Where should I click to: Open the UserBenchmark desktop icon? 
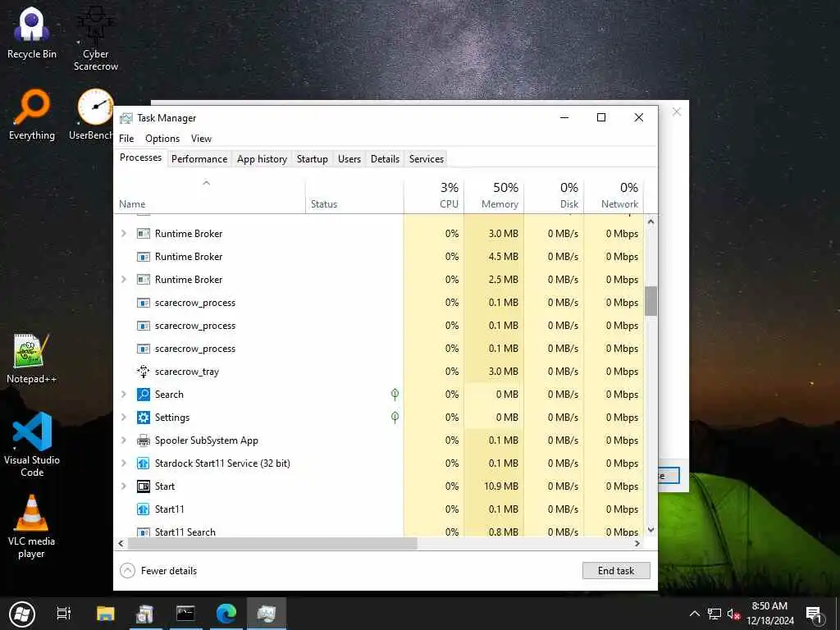92,115
